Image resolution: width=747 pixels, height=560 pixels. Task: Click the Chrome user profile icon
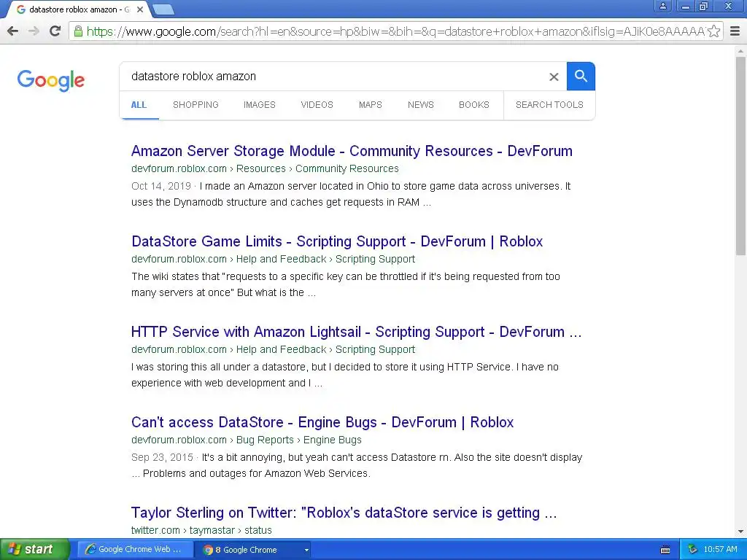[x=662, y=6]
